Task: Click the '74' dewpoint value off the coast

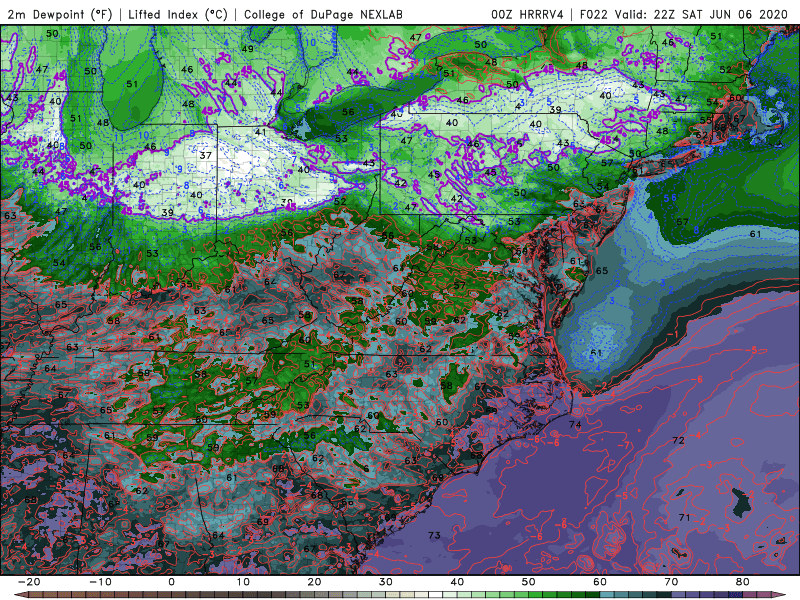Action: pyautogui.click(x=575, y=424)
